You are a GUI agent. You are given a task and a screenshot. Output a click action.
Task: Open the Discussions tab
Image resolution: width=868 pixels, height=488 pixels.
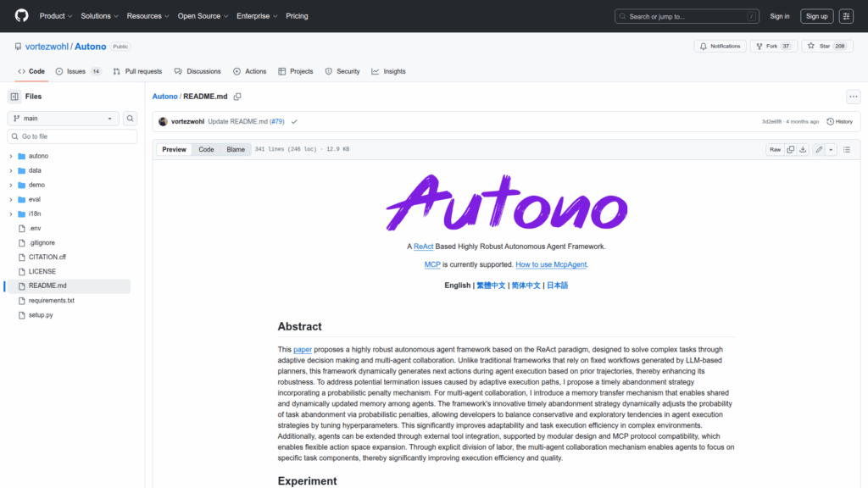pyautogui.click(x=198, y=71)
